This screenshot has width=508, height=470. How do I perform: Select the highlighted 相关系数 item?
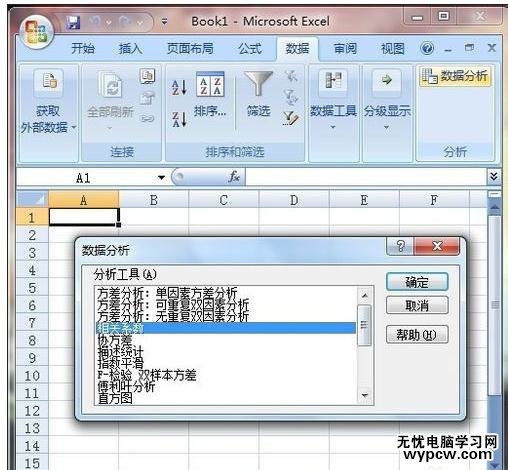pyautogui.click(x=226, y=328)
